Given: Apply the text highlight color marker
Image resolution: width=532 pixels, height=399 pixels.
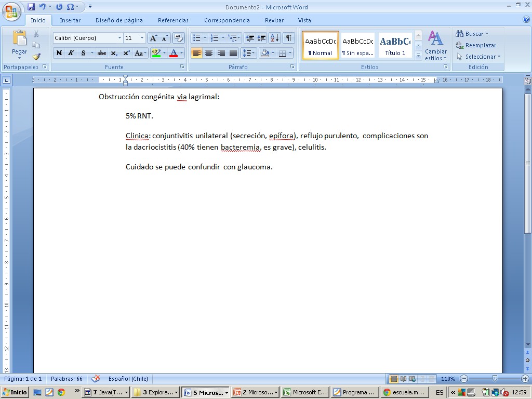Looking at the screenshot, I should click(x=156, y=53).
